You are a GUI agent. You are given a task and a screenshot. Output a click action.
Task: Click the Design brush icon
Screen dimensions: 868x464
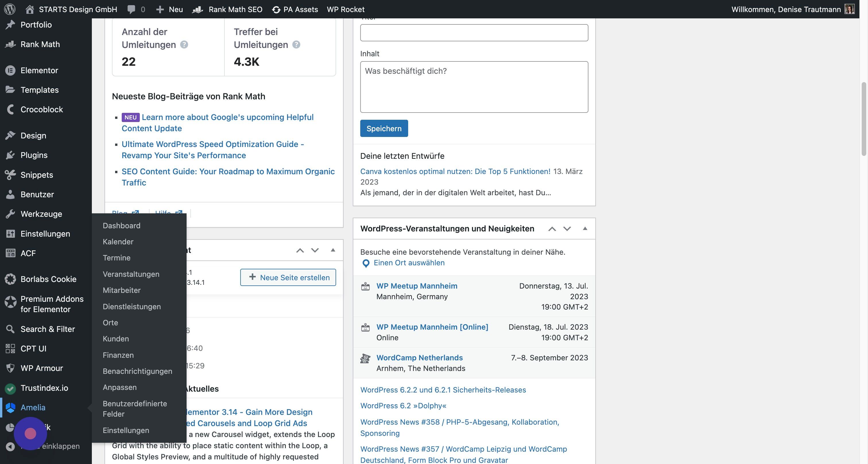(10, 136)
